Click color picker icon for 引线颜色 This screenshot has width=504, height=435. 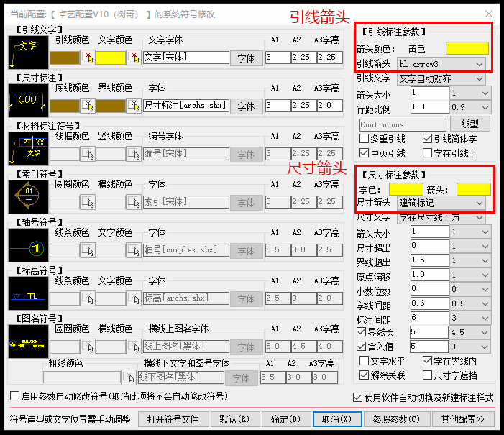click(x=88, y=58)
